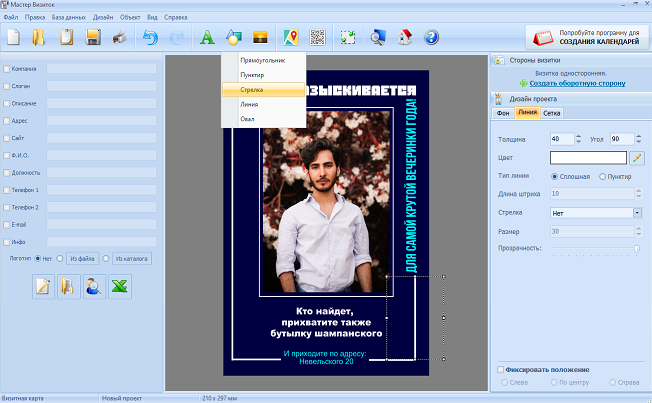Click the Из файла logo button
652x403 pixels.
(x=82, y=259)
